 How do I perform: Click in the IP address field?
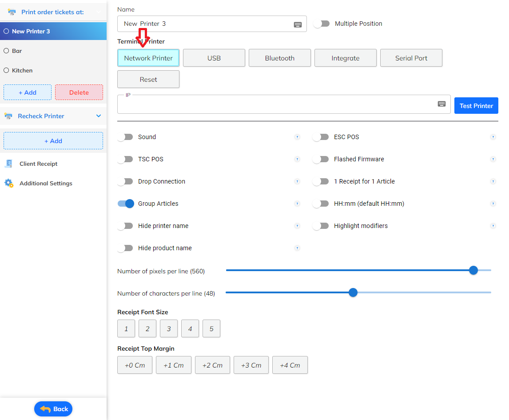tap(284, 104)
